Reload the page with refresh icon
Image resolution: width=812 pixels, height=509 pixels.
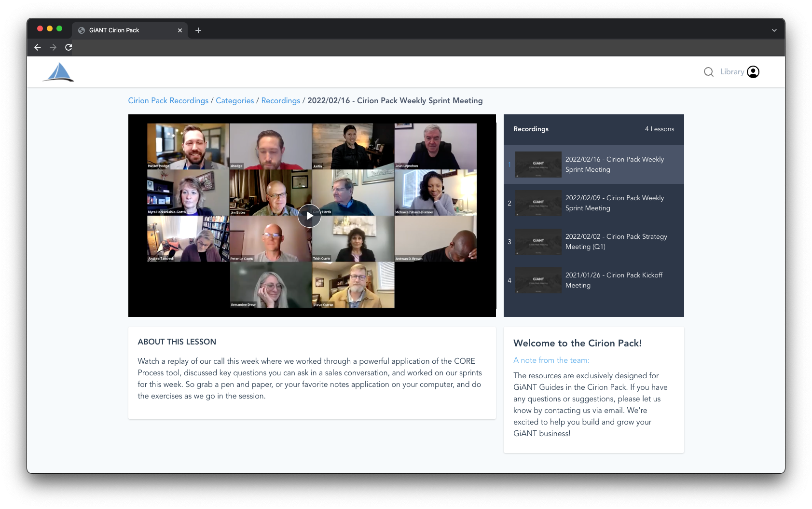coord(69,47)
